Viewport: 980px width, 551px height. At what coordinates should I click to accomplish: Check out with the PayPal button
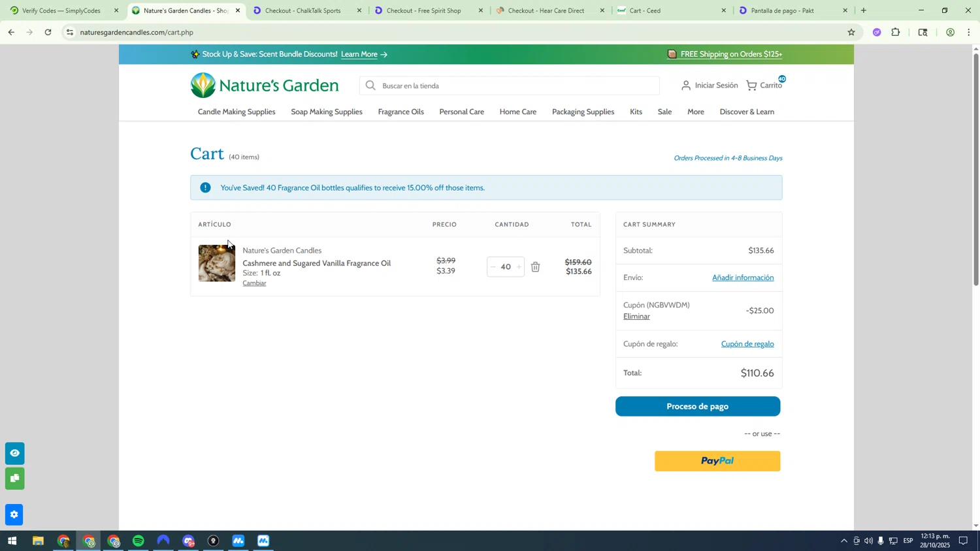click(x=717, y=462)
